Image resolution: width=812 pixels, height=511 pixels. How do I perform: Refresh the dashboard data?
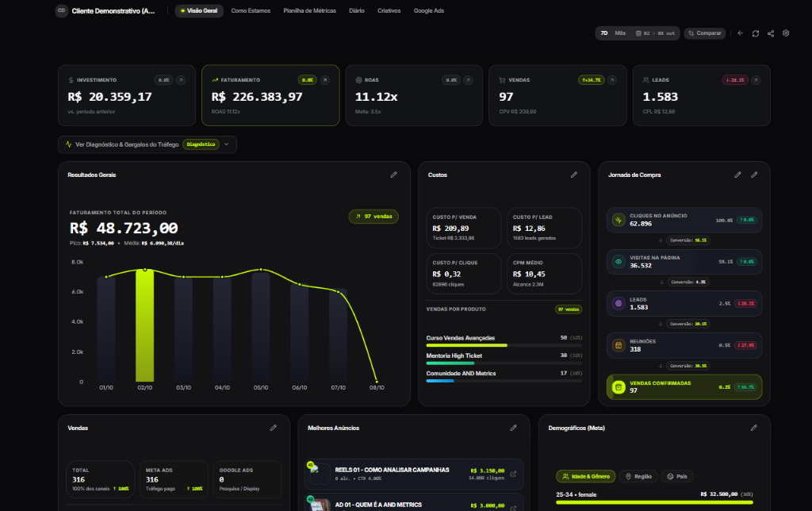pyautogui.click(x=756, y=33)
